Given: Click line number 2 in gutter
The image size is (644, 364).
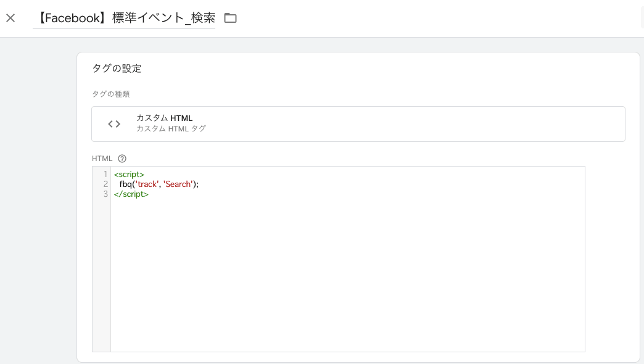Looking at the screenshot, I should [x=105, y=184].
